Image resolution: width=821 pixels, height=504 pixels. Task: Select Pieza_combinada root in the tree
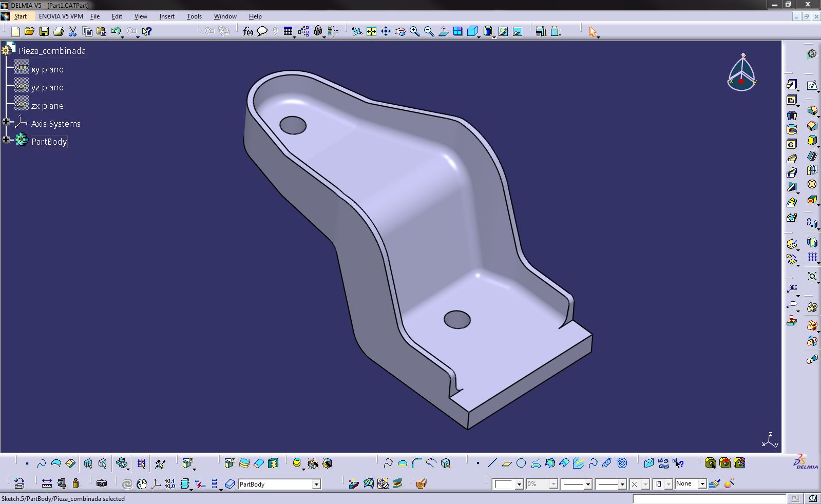tap(52, 51)
